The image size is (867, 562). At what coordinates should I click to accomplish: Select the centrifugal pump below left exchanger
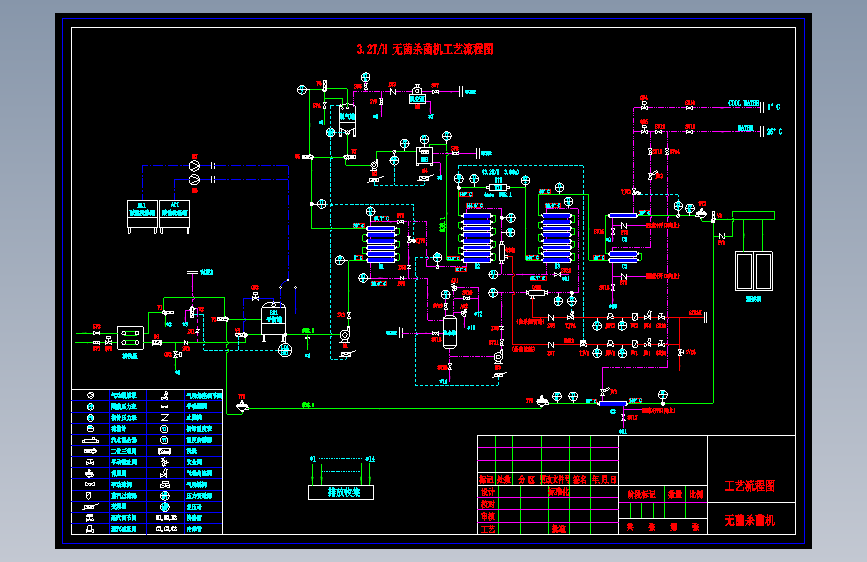click(345, 334)
